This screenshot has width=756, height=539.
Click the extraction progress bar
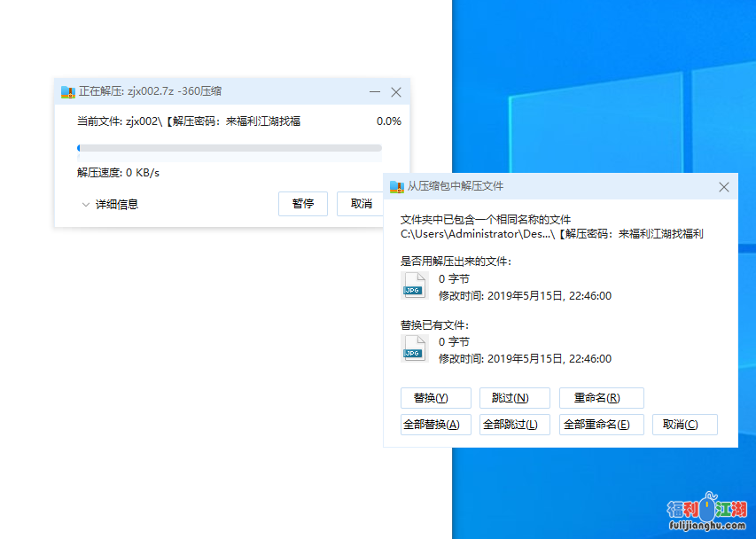tap(230, 148)
